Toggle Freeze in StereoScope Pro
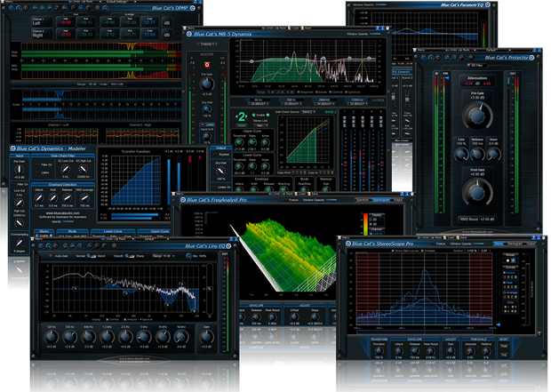 tap(438, 244)
